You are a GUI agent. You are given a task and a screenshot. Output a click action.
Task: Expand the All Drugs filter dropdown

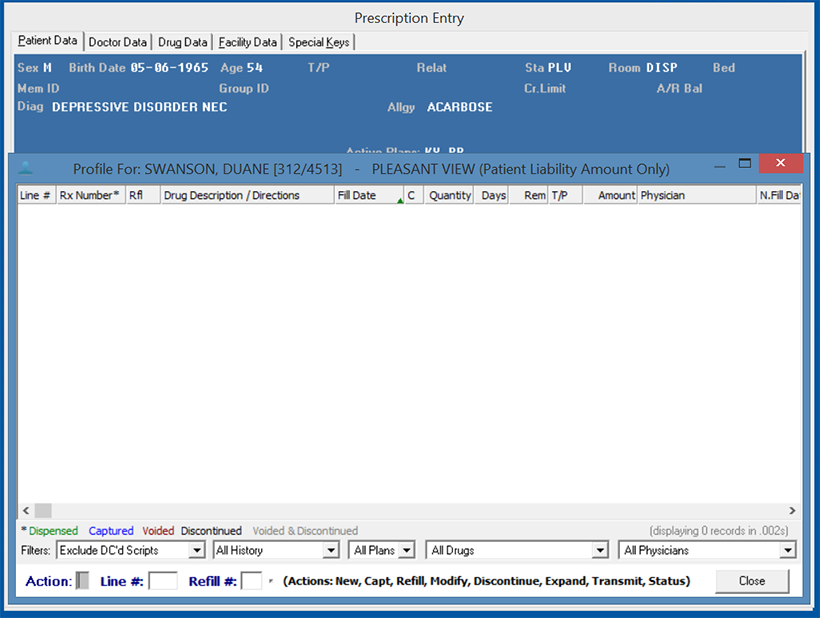599,550
